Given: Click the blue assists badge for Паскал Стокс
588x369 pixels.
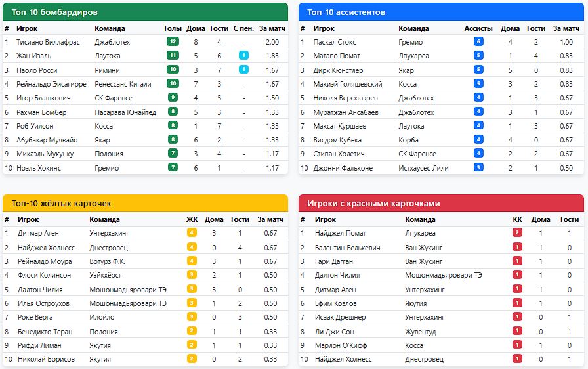Looking at the screenshot, I should [x=478, y=42].
